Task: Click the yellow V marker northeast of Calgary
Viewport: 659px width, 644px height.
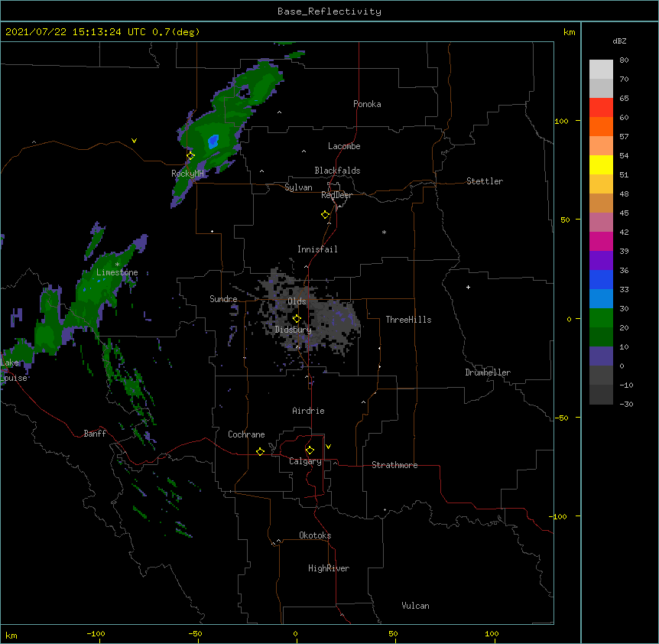Action: [328, 447]
